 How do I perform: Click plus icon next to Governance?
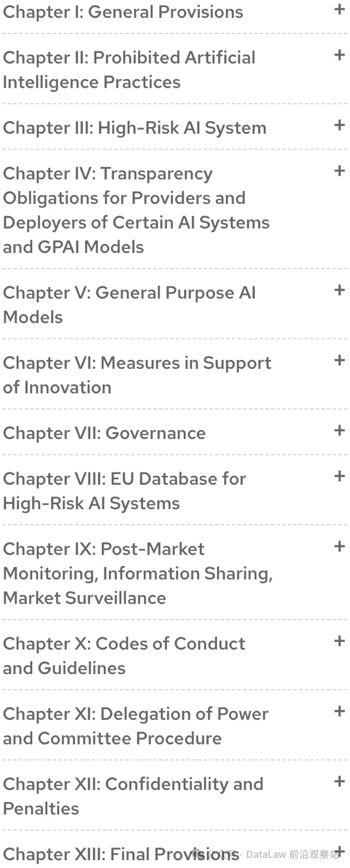point(339,430)
